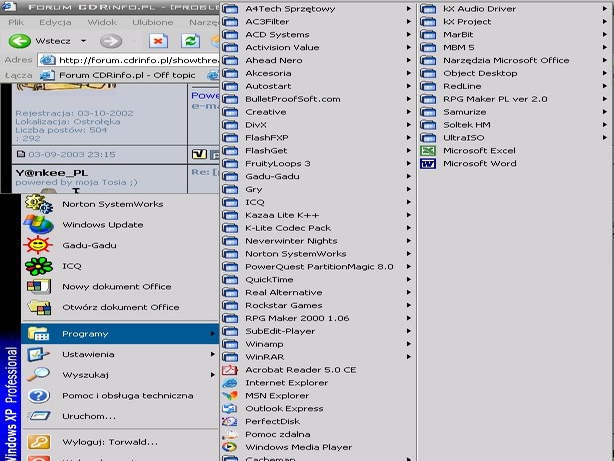The height and width of the screenshot is (461, 614).
Task: Expand the Wyszukaj submenu arrow
Action: click(x=212, y=375)
